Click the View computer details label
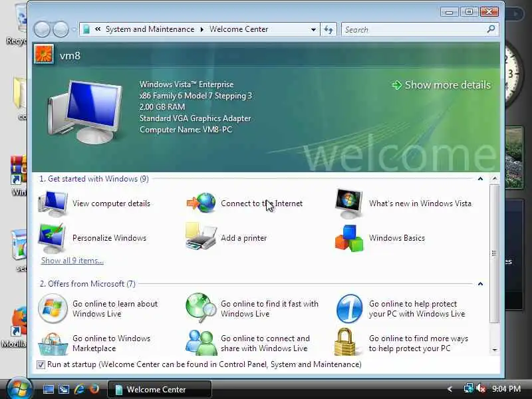This screenshot has height=399, width=532. click(x=111, y=203)
